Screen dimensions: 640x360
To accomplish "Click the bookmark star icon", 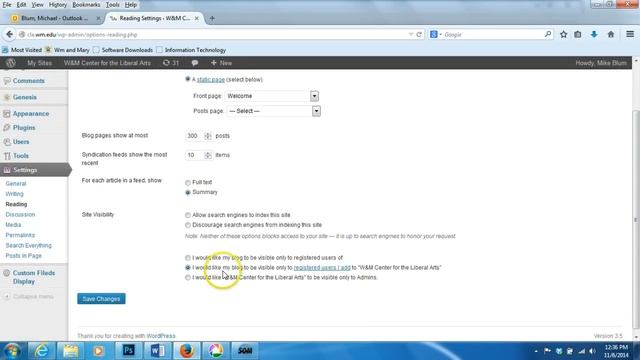I will click(x=563, y=35).
